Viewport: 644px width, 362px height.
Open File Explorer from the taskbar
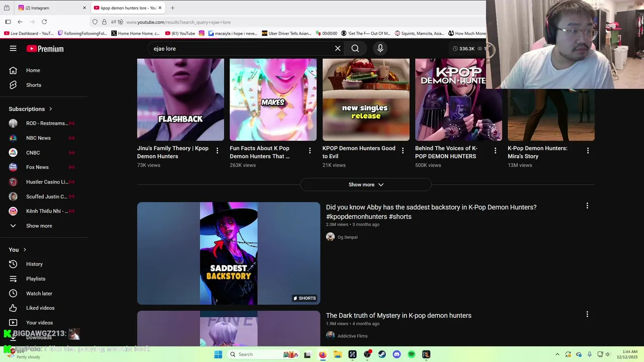point(338,354)
